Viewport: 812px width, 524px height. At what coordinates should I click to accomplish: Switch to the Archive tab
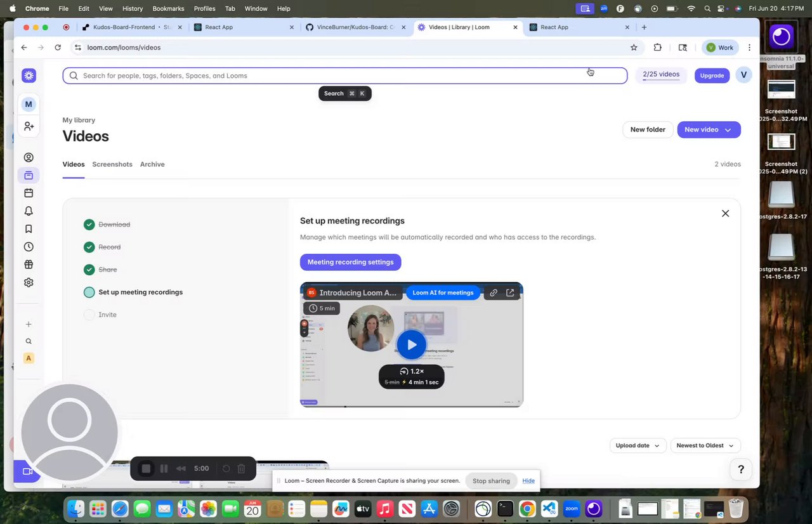coord(152,164)
